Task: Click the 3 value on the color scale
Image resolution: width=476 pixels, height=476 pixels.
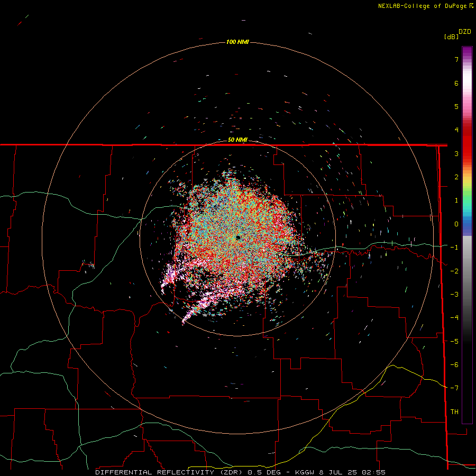Action: pos(456,153)
